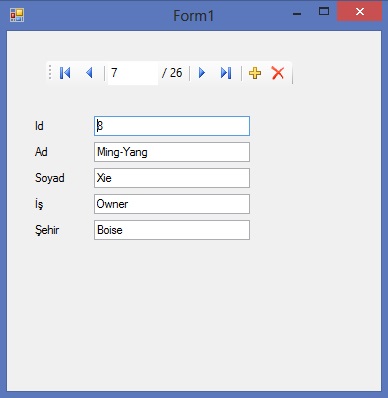
Task: Minimize the Form1 window
Action: (x=297, y=14)
